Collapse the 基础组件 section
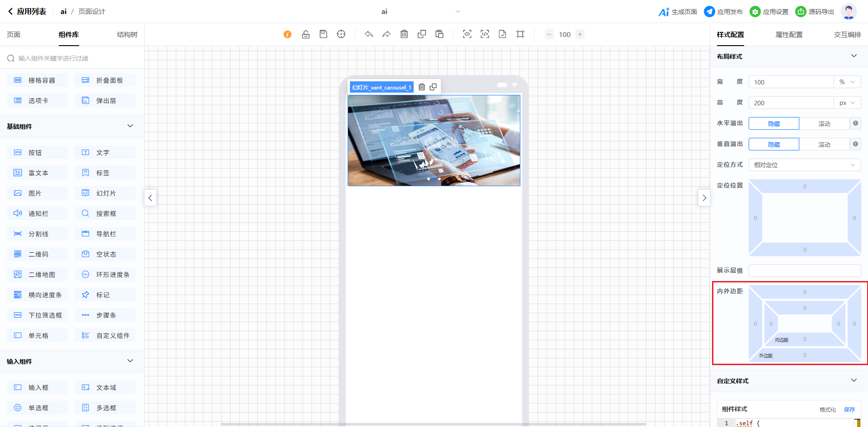868x427 pixels. point(130,126)
